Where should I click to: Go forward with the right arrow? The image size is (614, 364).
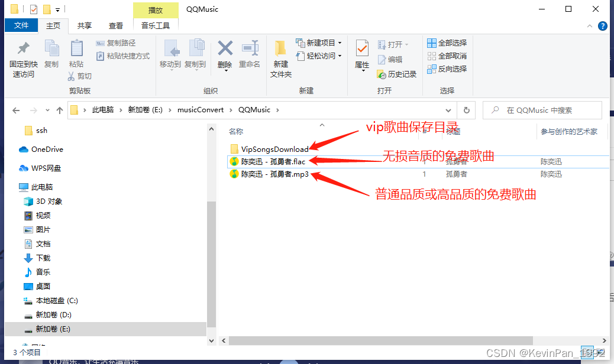tap(34, 110)
